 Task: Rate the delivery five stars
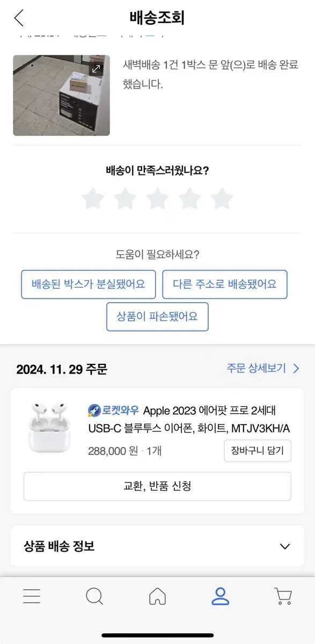(222, 199)
